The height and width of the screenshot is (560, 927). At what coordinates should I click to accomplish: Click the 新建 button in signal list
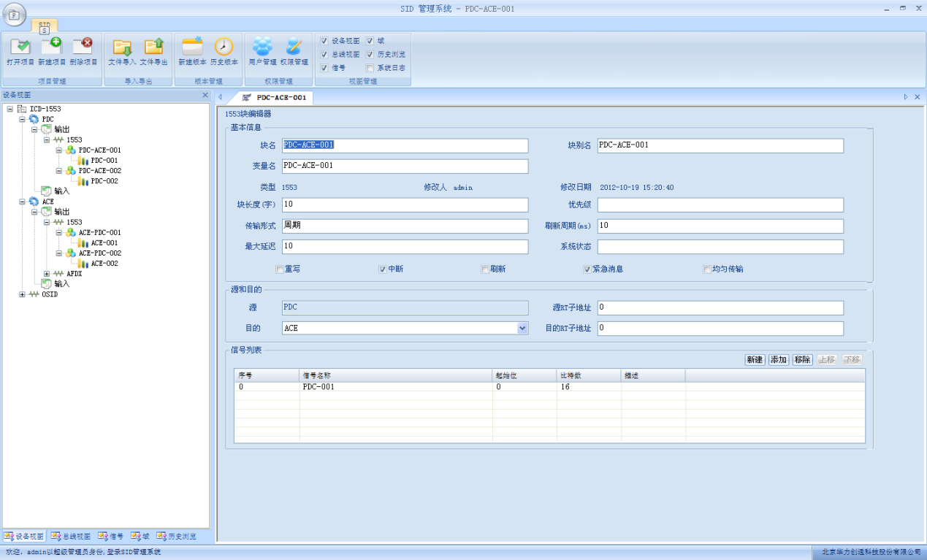point(755,360)
